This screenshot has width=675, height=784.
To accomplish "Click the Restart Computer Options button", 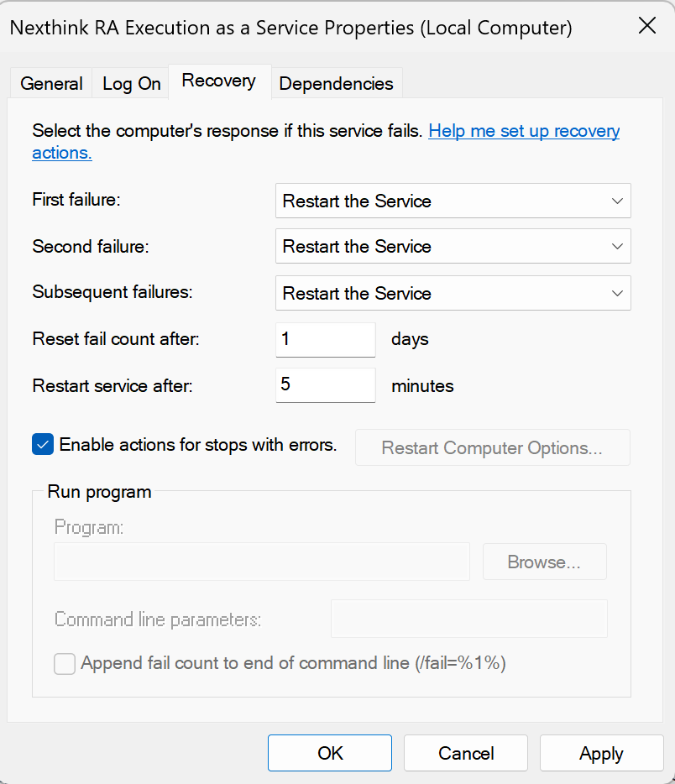I will (492, 448).
